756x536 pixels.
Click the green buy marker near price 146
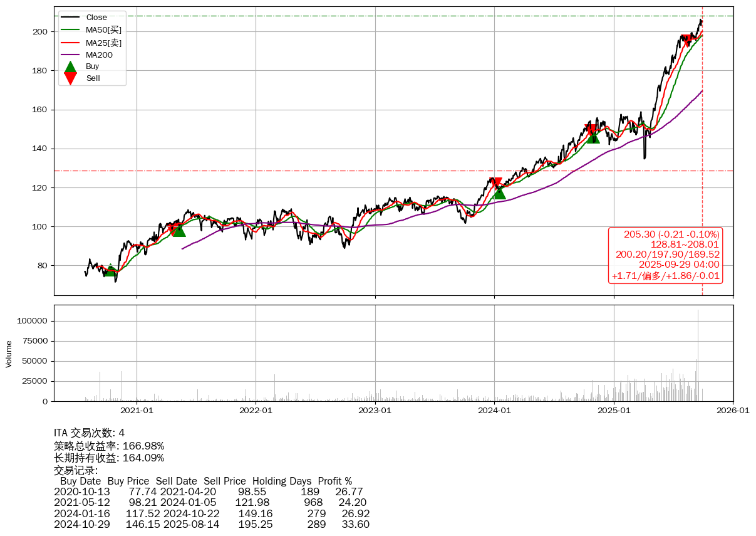[x=593, y=136]
